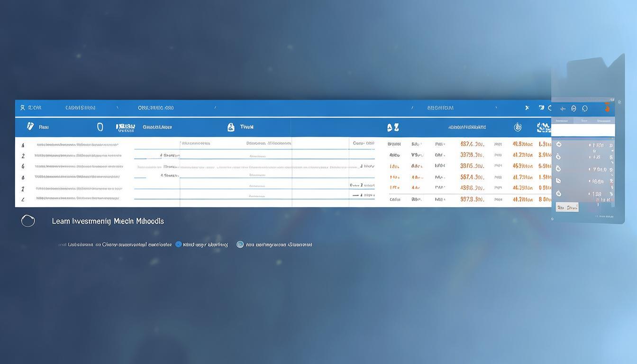
Task: Toggle the oval 0 icon in the blue toolbar
Action: click(x=100, y=127)
